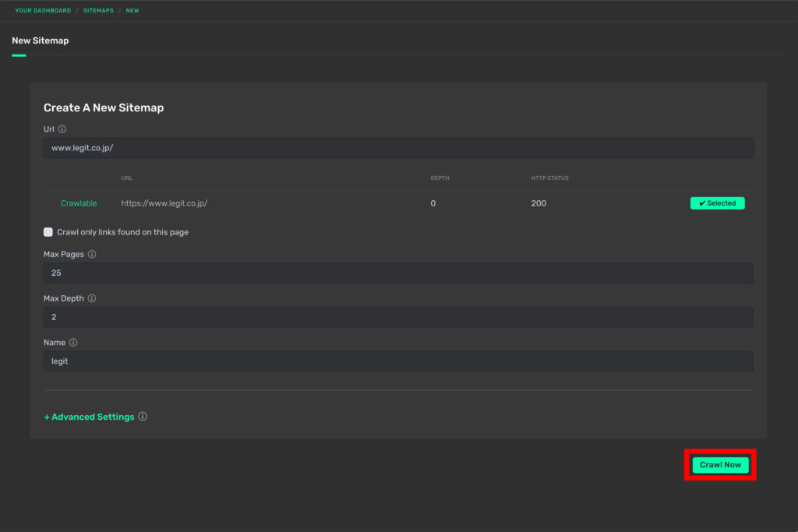Click the HTTP Status column header
The height and width of the screenshot is (532, 798).
[549, 178]
